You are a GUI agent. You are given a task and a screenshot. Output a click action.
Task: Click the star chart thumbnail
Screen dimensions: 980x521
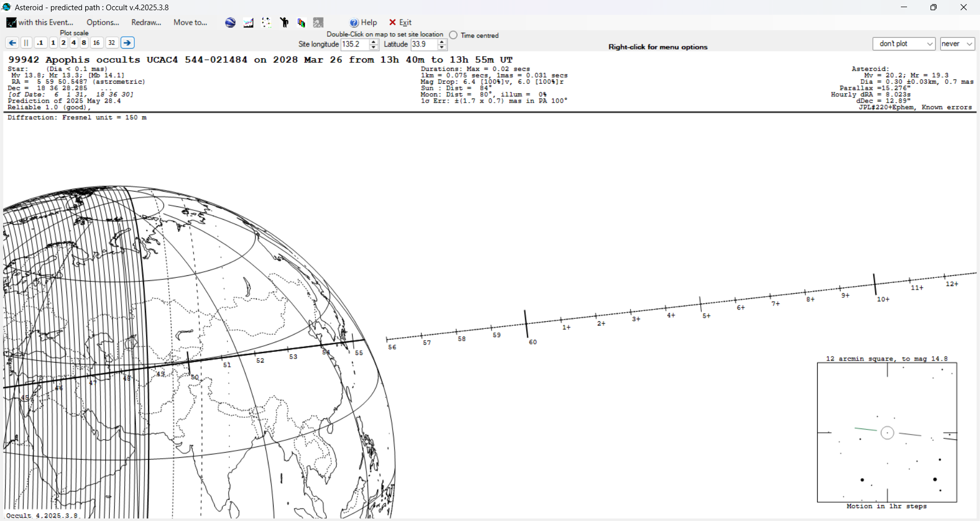coord(887,433)
